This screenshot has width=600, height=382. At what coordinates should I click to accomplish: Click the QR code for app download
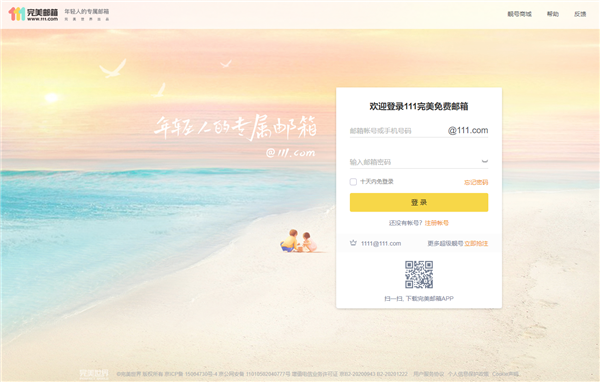(x=419, y=274)
